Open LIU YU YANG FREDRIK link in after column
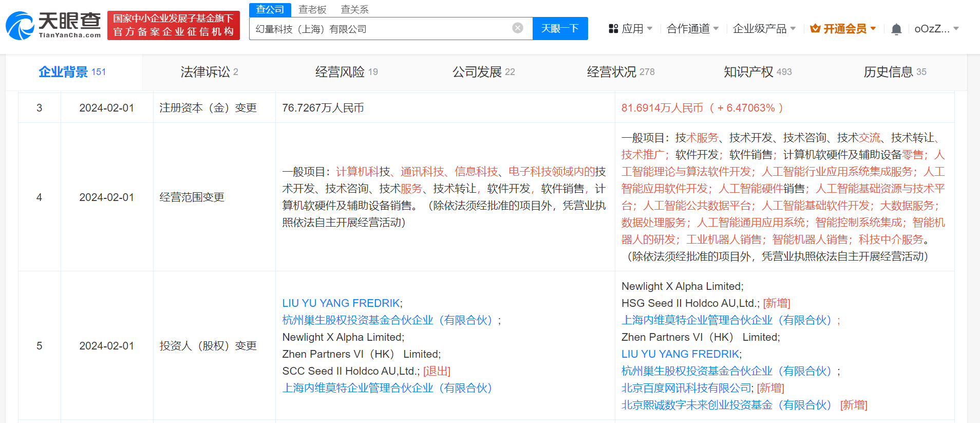 tap(681, 354)
